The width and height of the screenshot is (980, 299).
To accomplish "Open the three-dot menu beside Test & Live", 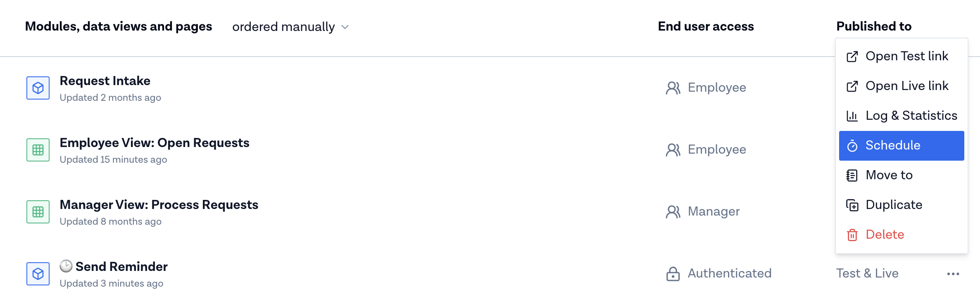I will (953, 273).
